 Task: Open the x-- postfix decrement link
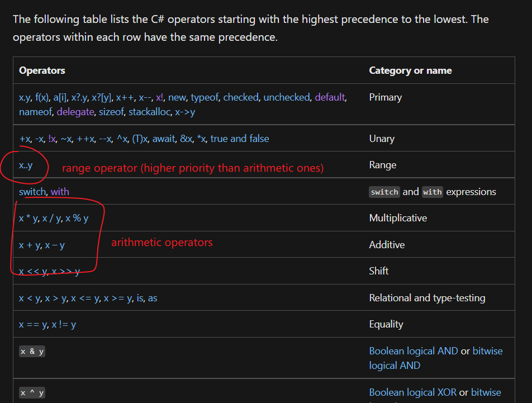point(145,98)
